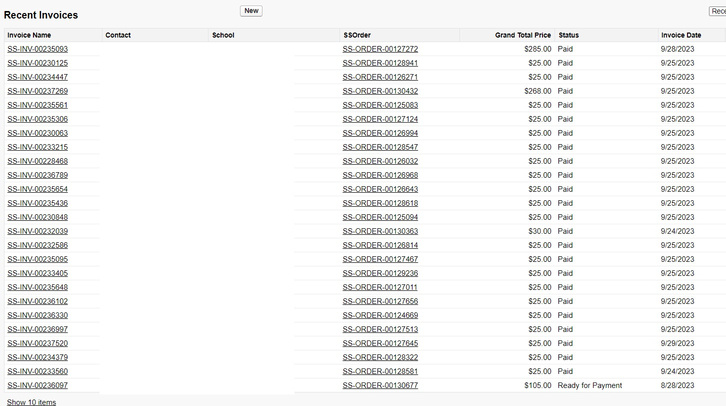Open order SS-ORDER-00127124
This screenshot has height=406, width=726.
pyautogui.click(x=380, y=119)
